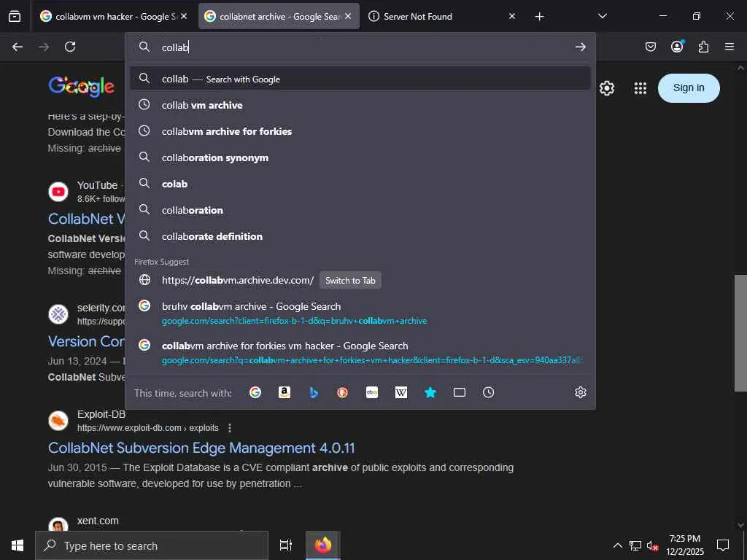Click the Google logo
747x560 pixels.
click(82, 87)
